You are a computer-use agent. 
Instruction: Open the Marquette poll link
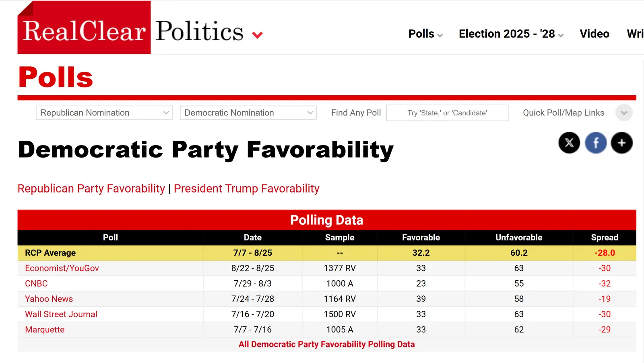pyautogui.click(x=45, y=330)
